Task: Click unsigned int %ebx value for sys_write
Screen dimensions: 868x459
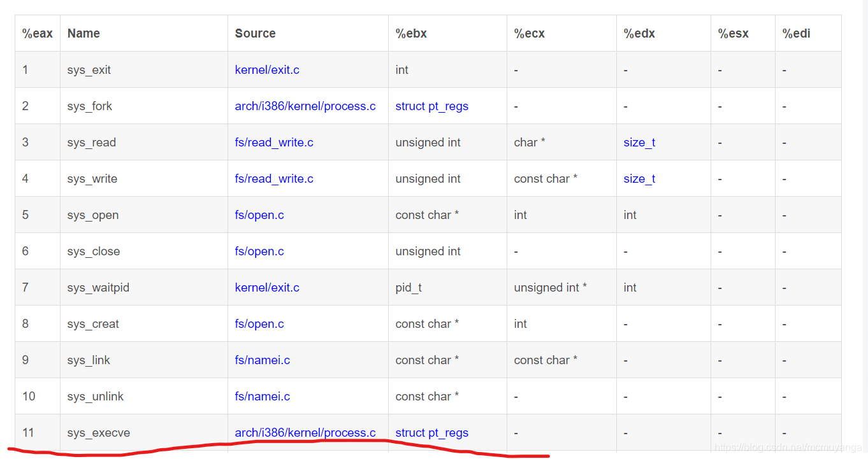Action: coord(428,179)
